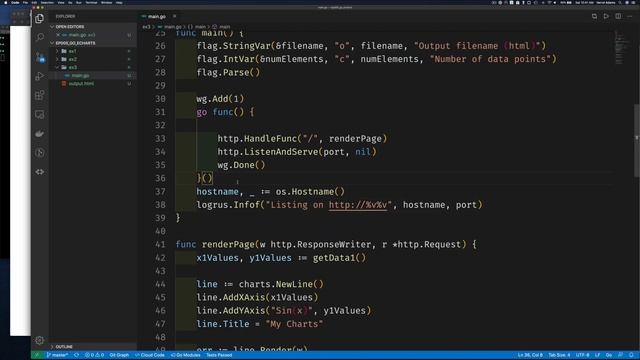This screenshot has width=640, height=360.
Task: Click the remote indicator in status bar
Action: (x=37, y=355)
